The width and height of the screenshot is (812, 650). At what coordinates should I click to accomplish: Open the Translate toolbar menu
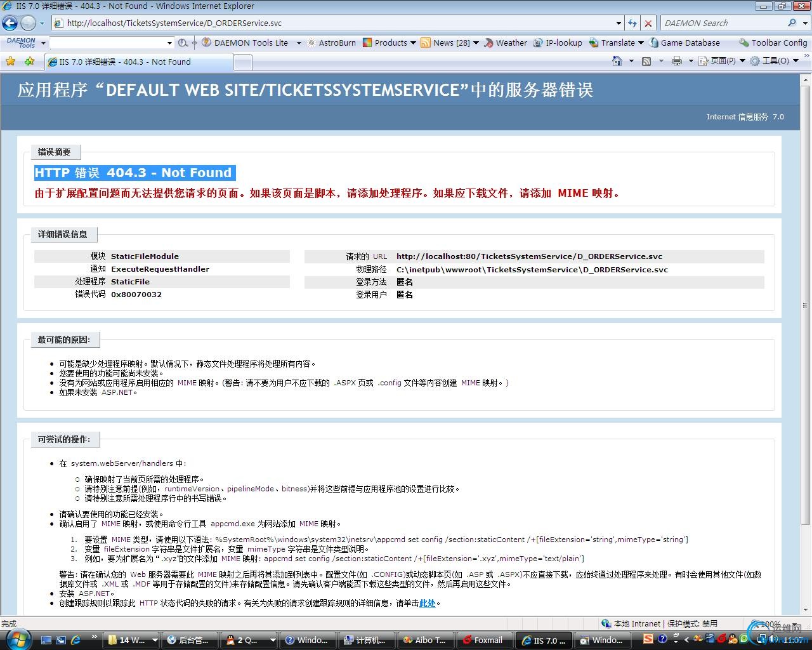pos(616,43)
